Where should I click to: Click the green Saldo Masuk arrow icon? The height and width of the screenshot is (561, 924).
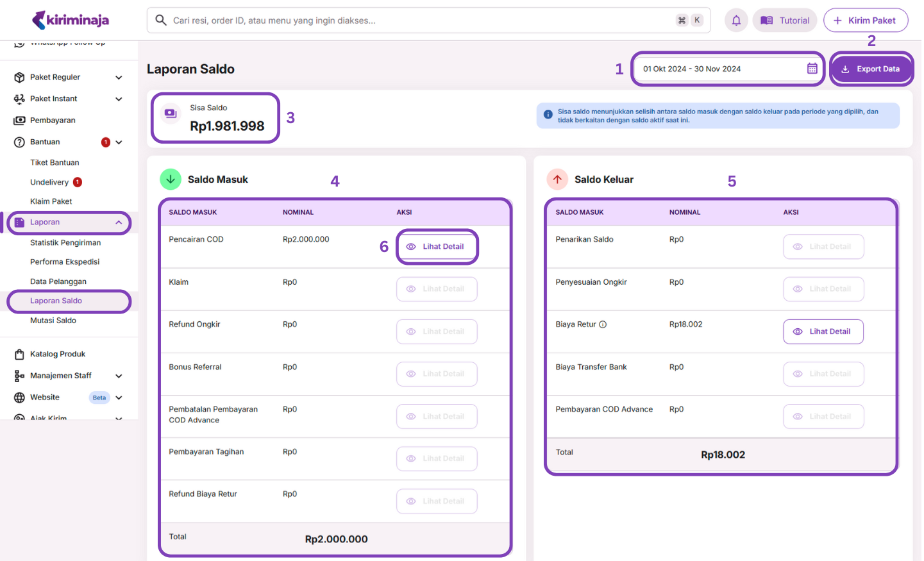tap(171, 180)
